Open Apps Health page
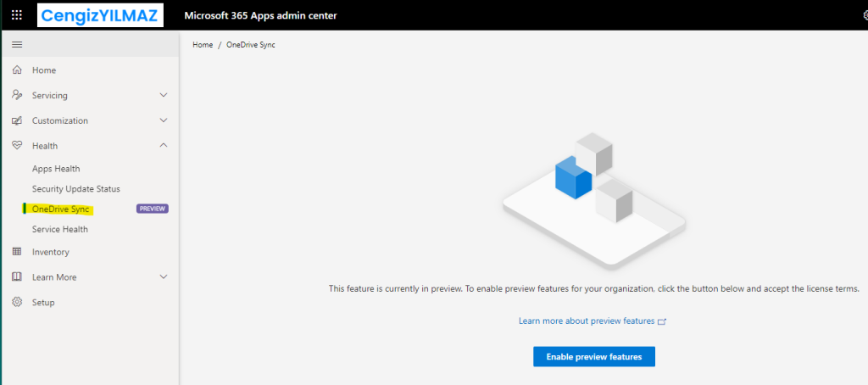Viewport: 868px width, 385px height. click(56, 169)
